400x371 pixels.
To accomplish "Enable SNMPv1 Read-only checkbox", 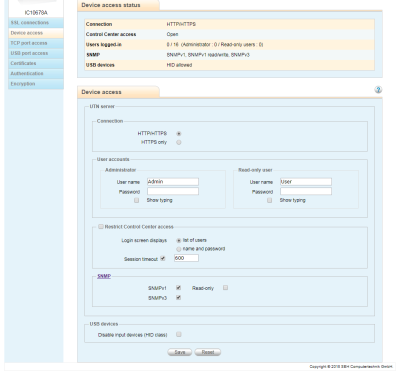I will (226, 288).
